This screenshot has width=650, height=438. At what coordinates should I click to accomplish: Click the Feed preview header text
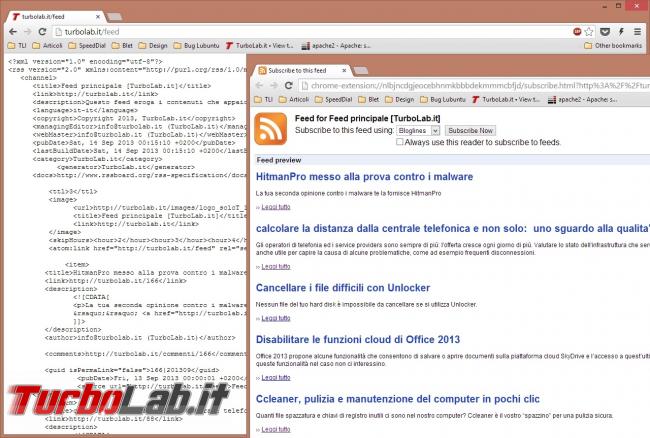[x=279, y=160]
